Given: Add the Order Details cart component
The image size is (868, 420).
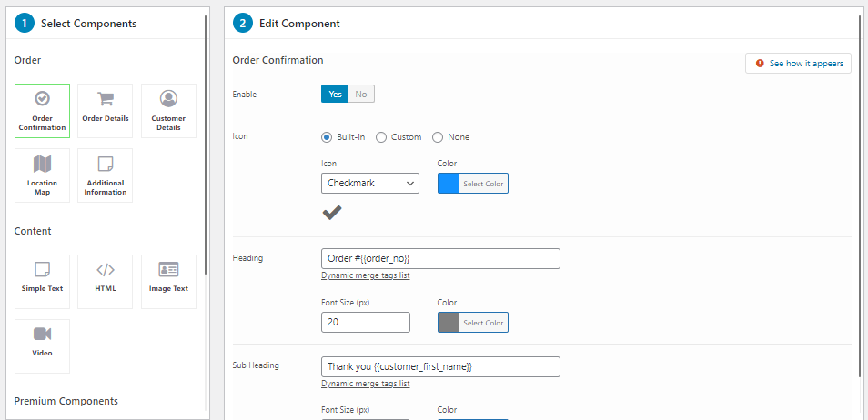Looking at the screenshot, I should click(106, 111).
